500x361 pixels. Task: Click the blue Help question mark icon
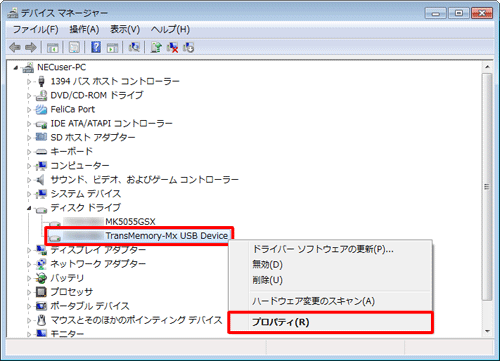point(96,47)
